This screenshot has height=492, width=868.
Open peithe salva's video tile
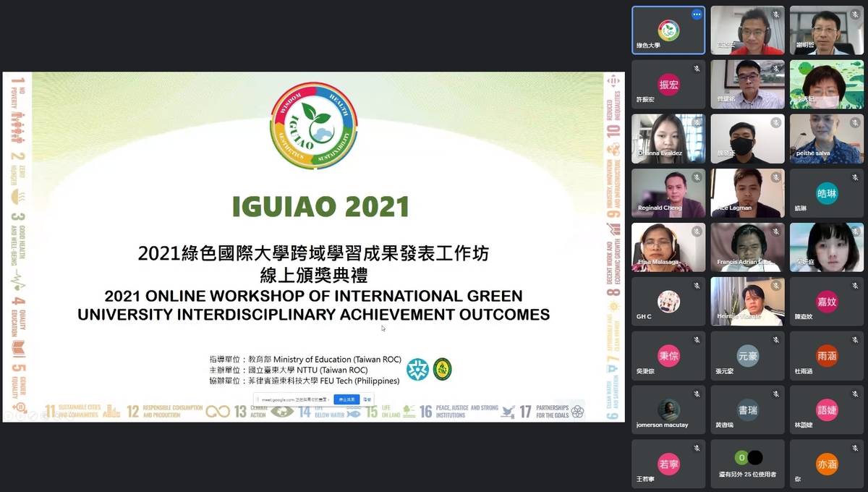pyautogui.click(x=826, y=139)
